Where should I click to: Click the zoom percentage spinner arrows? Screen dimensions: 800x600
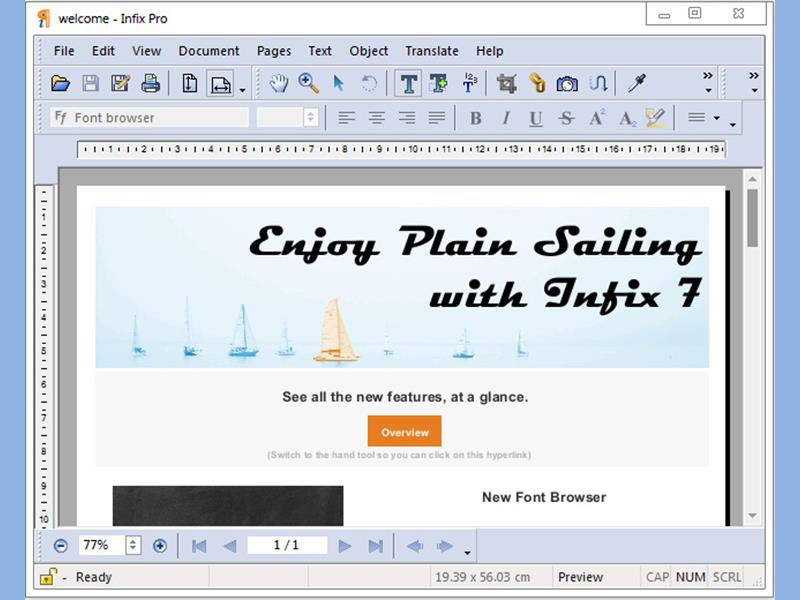tap(133, 545)
